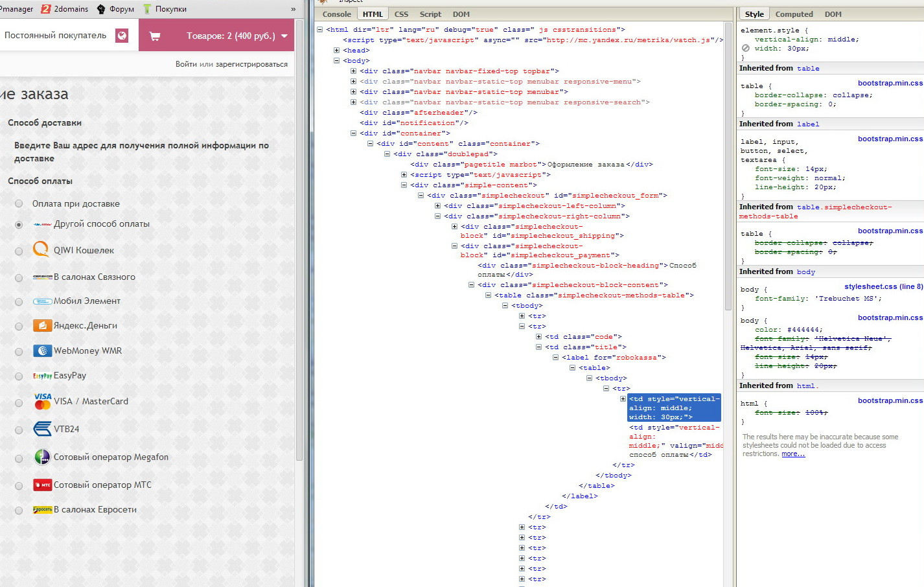Click the QIWI Кошелек logo
The image size is (924, 587).
click(41, 249)
